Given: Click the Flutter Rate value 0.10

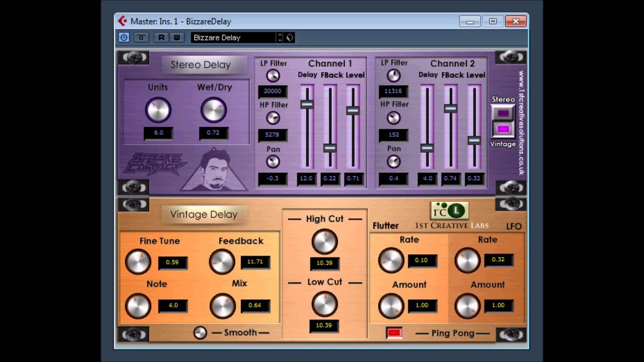Looking at the screenshot, I should click(422, 260).
